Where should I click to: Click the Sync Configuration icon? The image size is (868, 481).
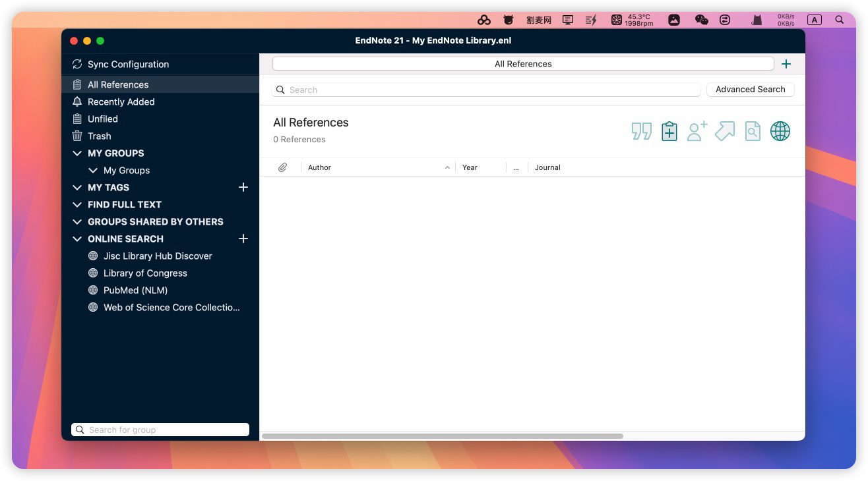[x=77, y=64]
